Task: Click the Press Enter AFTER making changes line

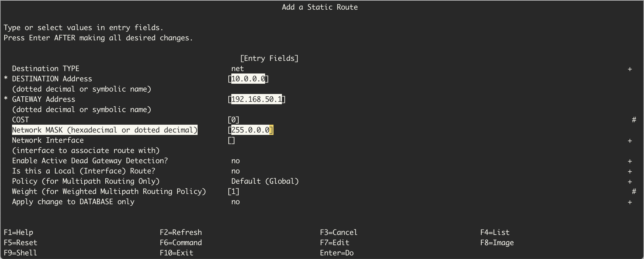Action: 98,38
